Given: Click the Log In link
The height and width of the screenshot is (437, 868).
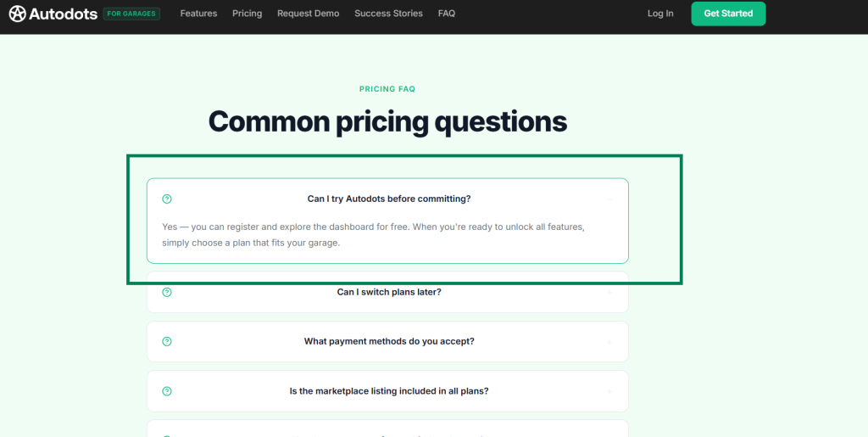Looking at the screenshot, I should (x=660, y=14).
